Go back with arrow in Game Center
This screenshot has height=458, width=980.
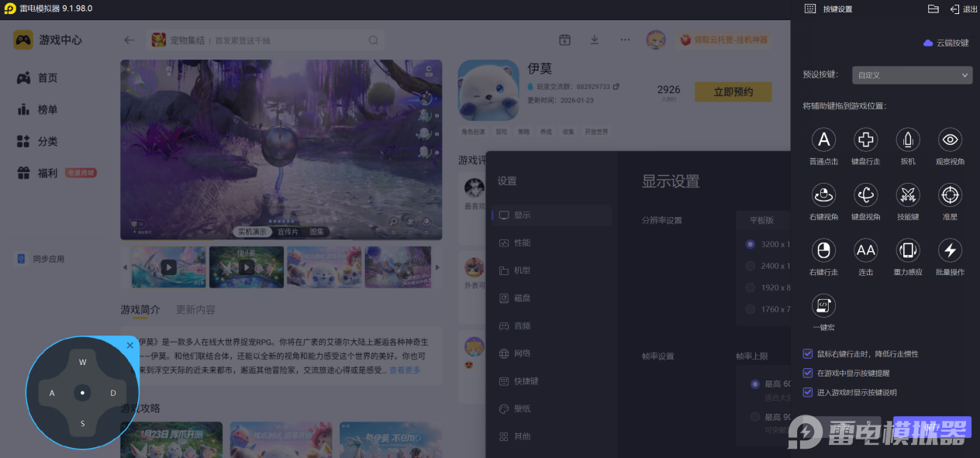click(x=129, y=40)
